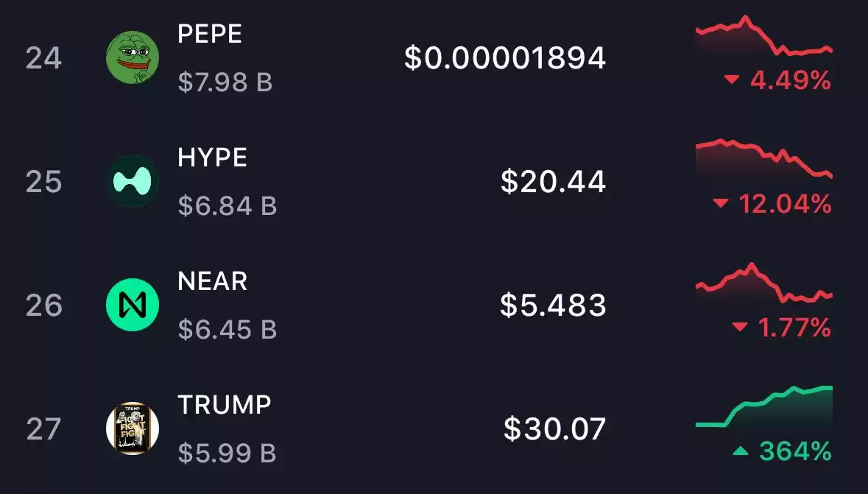
Task: Open the TRUMP green sparkline chart
Action: click(x=764, y=407)
